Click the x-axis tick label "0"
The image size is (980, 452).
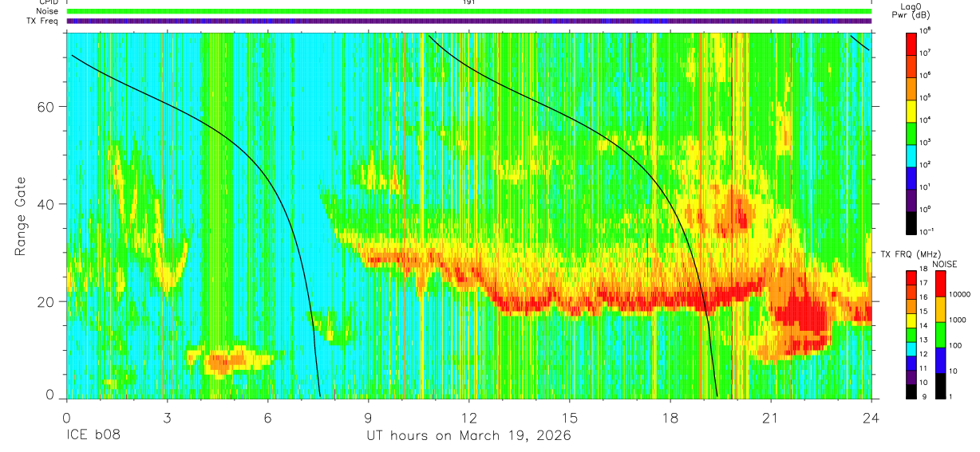click(x=67, y=418)
